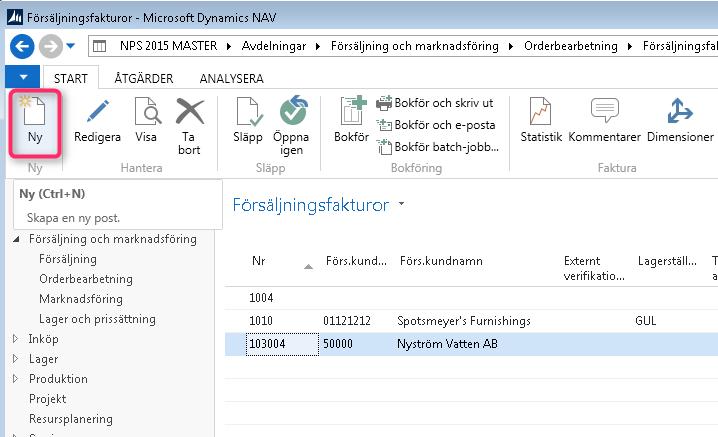Expand arrow after NPS 2015 MASTER breadcrumb
Screen dimensions: 718x437
point(229,46)
